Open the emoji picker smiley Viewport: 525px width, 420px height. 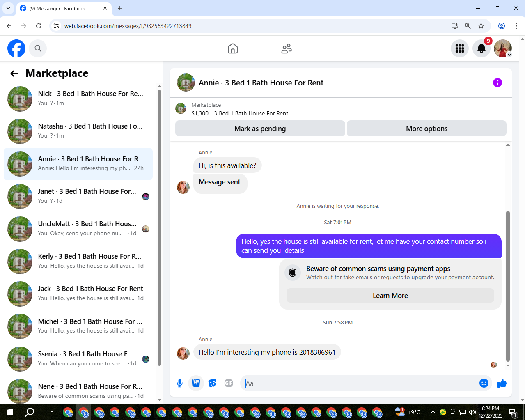(x=484, y=383)
